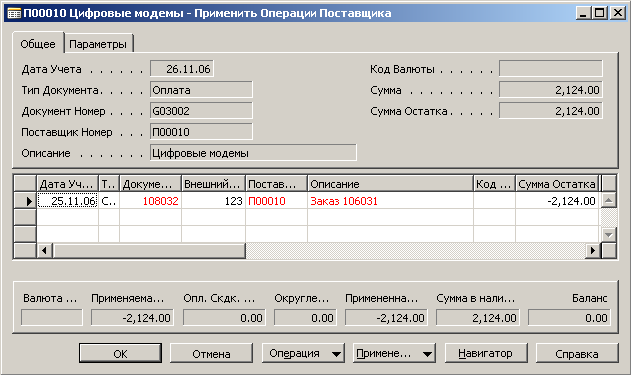Screen dimensions: 631x375
Task: Click the Справка help button
Action: coord(577,353)
